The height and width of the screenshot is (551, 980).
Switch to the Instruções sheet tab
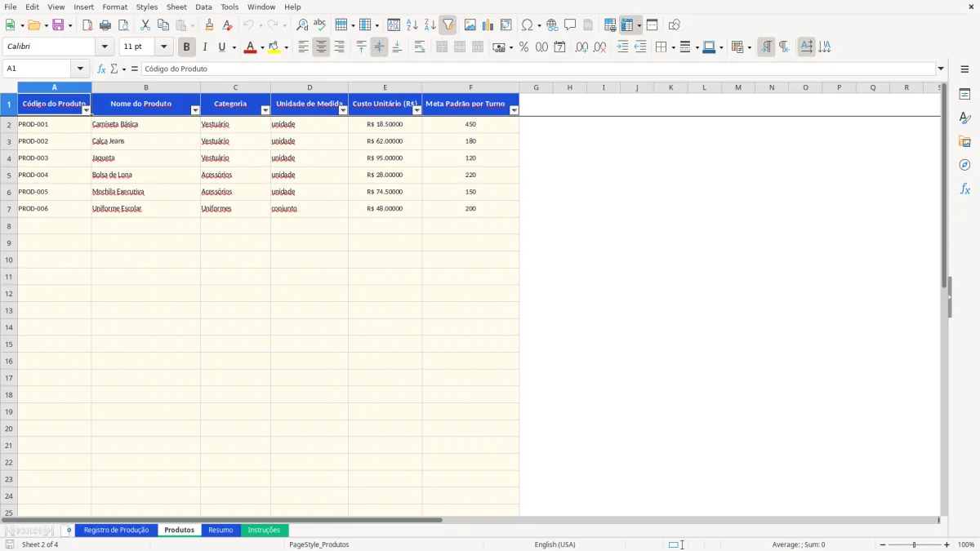tap(264, 530)
